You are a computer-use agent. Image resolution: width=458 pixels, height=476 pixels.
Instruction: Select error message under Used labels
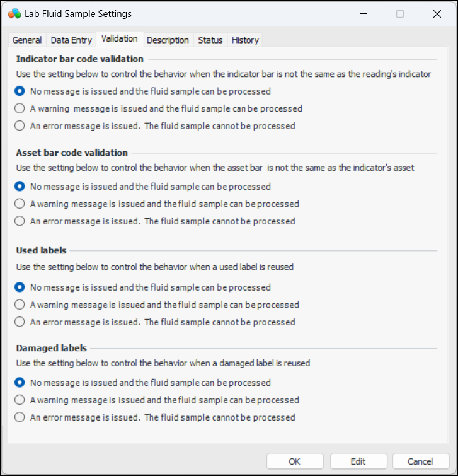[20, 322]
